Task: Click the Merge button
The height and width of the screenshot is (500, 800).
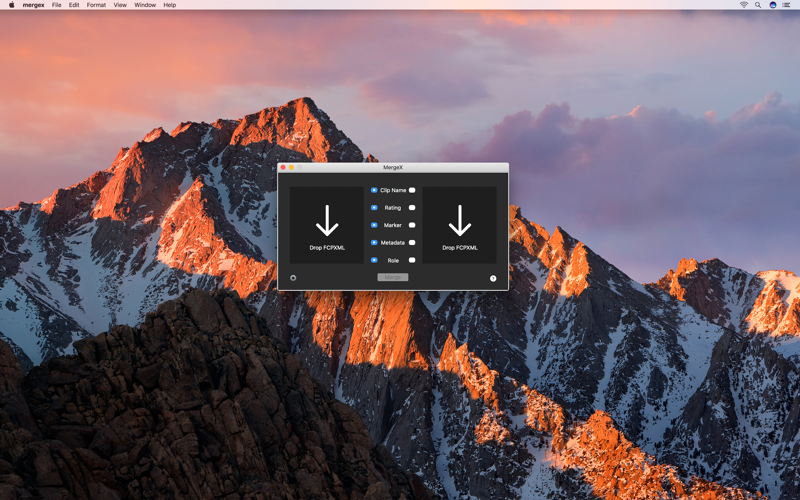Action: (x=393, y=277)
